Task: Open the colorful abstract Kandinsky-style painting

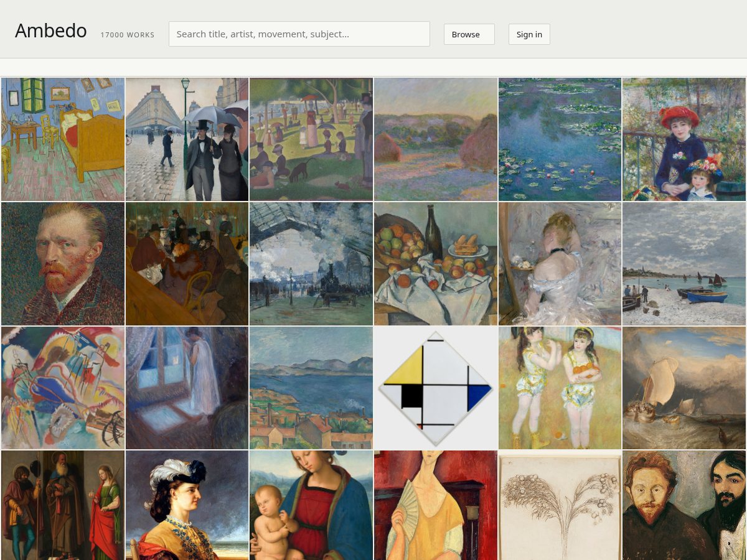Action: [x=63, y=388]
